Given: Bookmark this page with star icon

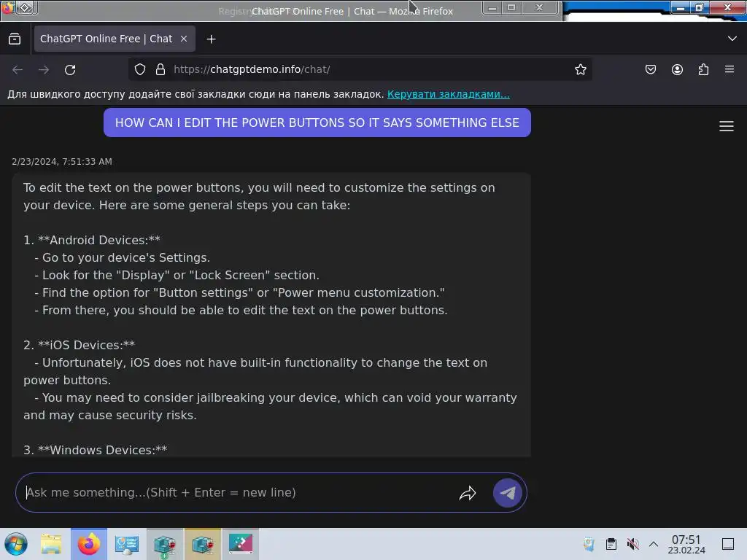Looking at the screenshot, I should coord(580,69).
